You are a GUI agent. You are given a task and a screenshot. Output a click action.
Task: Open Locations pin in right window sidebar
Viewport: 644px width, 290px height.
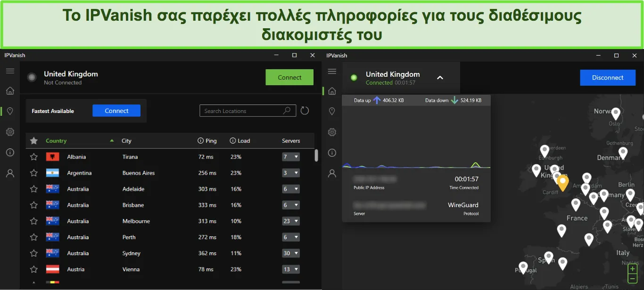pyautogui.click(x=332, y=111)
